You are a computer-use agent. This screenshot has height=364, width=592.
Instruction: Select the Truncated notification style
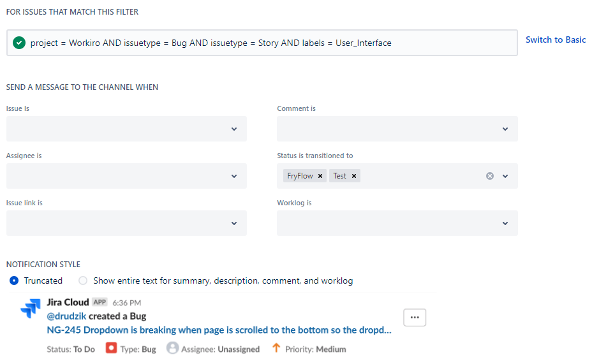click(x=14, y=280)
